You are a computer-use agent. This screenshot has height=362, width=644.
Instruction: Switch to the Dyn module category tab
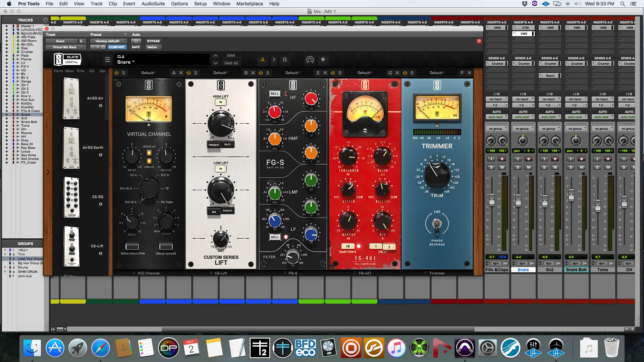103,71
